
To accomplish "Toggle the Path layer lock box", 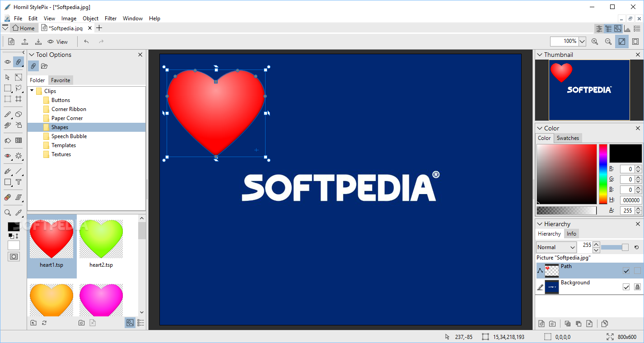I will pos(637,271).
